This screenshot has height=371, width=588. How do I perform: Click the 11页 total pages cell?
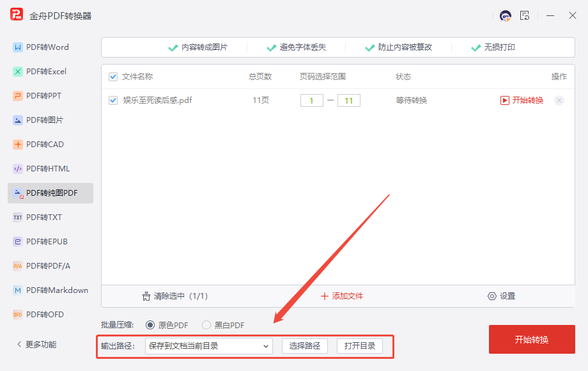[x=261, y=100]
